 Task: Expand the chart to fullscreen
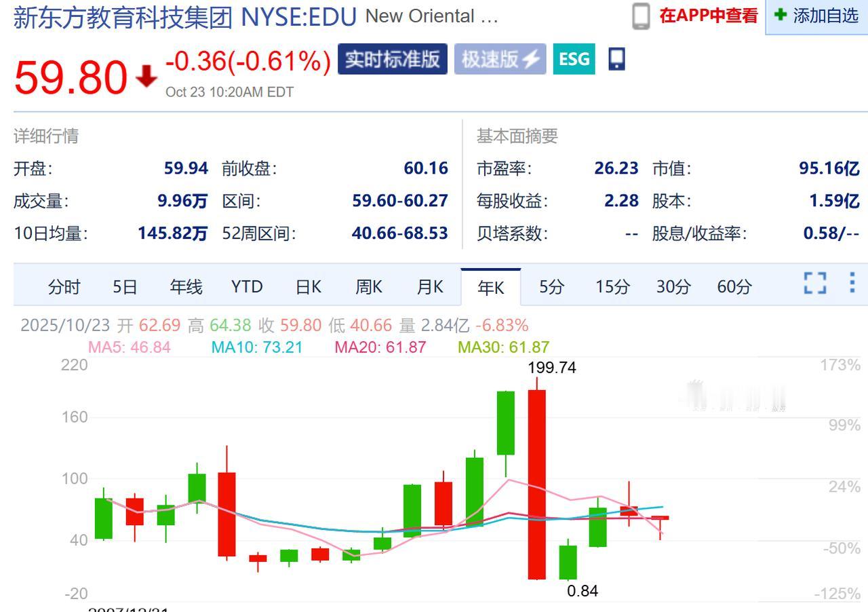coord(815,283)
